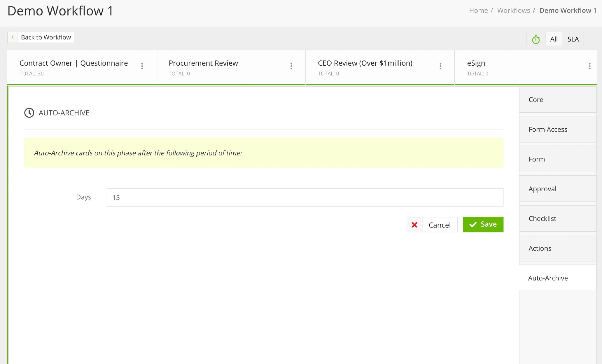Viewport: 602px width, 364px height.
Task: Click the red X icon on Cancel
Action: [414, 225]
